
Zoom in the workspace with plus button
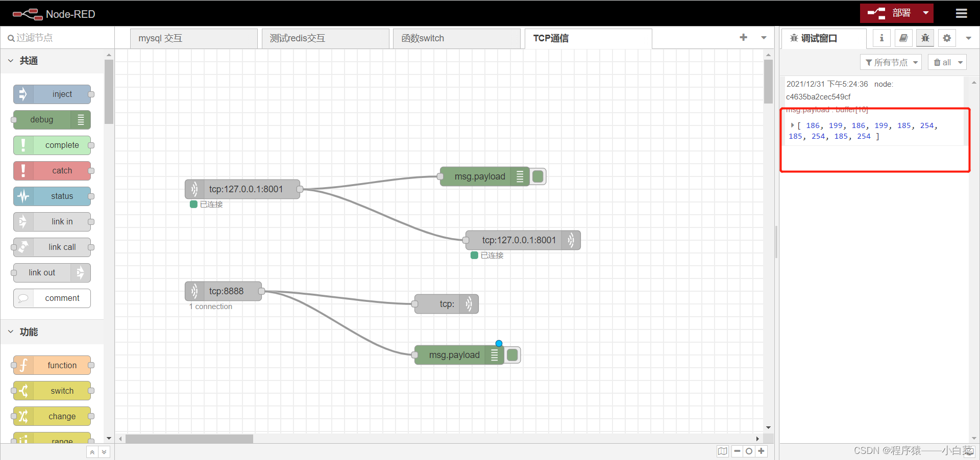tap(761, 451)
